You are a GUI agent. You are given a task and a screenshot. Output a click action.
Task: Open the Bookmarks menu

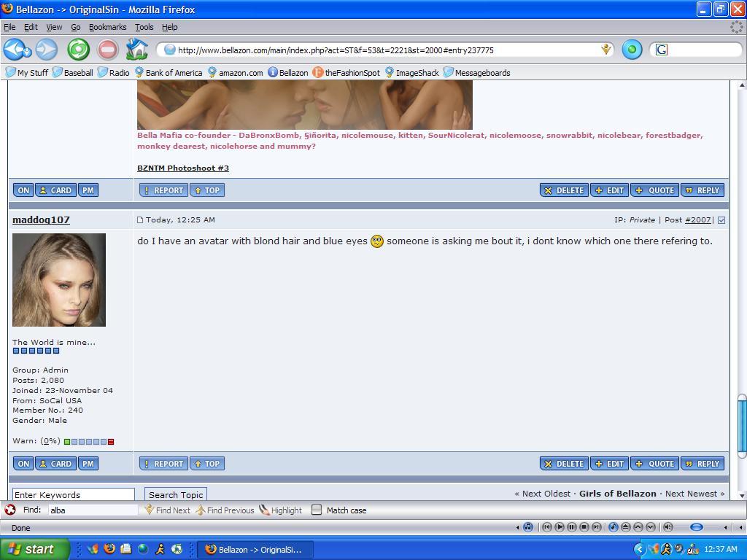pos(107,27)
